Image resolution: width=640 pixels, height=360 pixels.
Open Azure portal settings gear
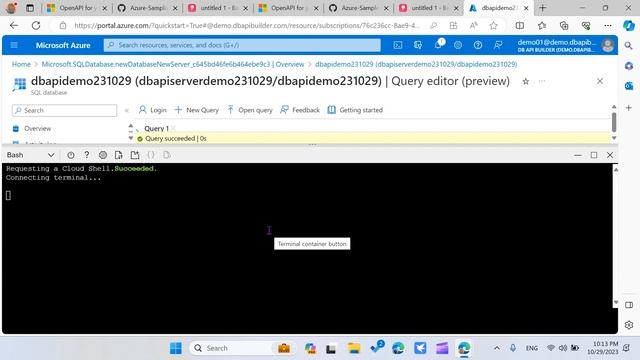click(458, 45)
